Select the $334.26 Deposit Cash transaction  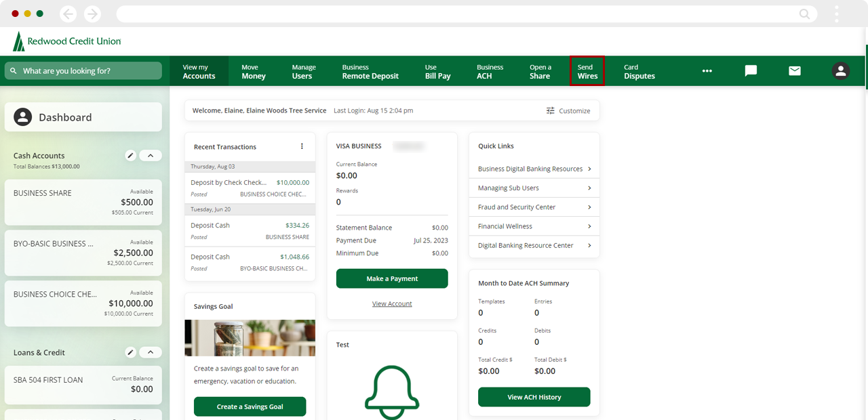pos(250,231)
